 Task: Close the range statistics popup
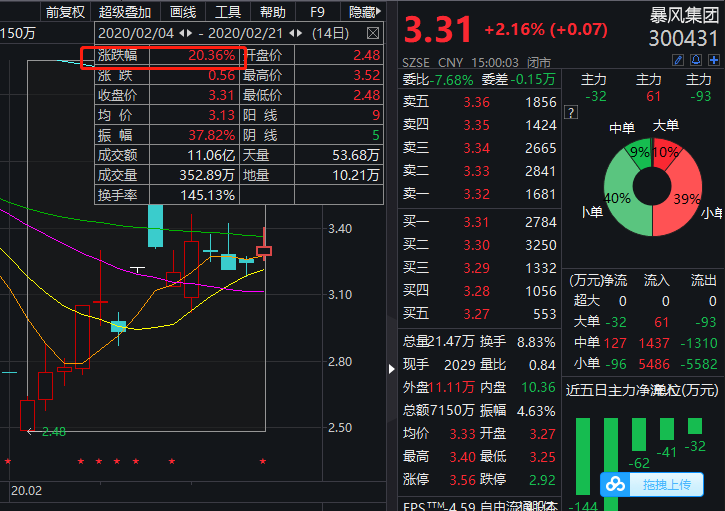point(373,33)
